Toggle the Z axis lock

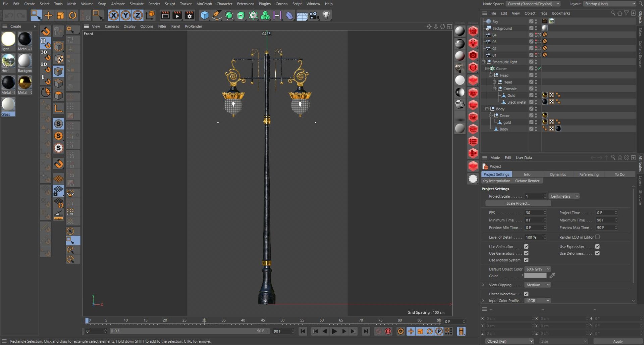[138, 15]
